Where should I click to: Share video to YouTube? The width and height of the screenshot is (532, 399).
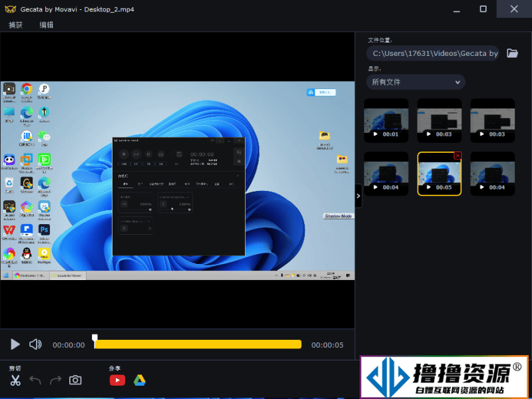coord(117,380)
